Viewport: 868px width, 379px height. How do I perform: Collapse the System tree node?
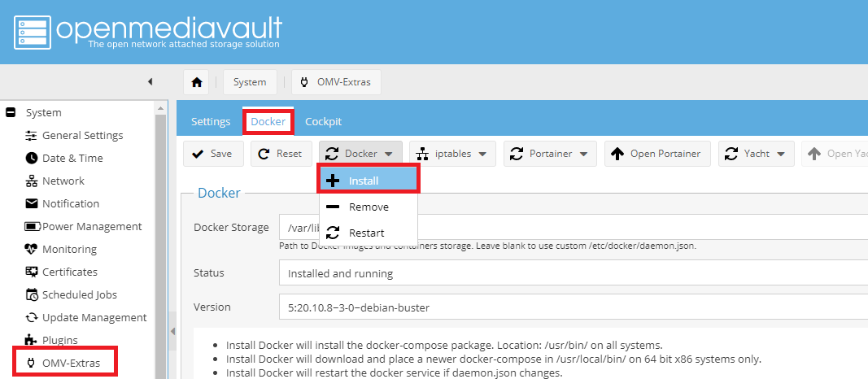11,112
